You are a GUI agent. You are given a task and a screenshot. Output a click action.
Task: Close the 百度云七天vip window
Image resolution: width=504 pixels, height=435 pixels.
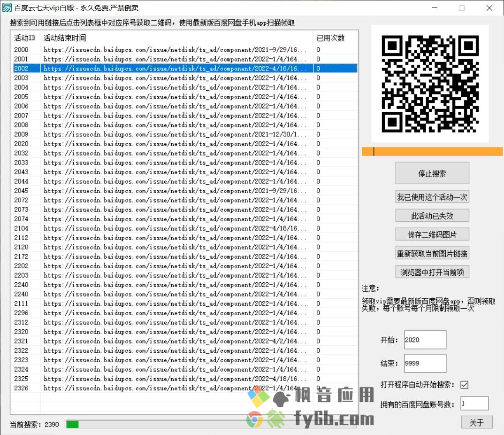coord(489,8)
